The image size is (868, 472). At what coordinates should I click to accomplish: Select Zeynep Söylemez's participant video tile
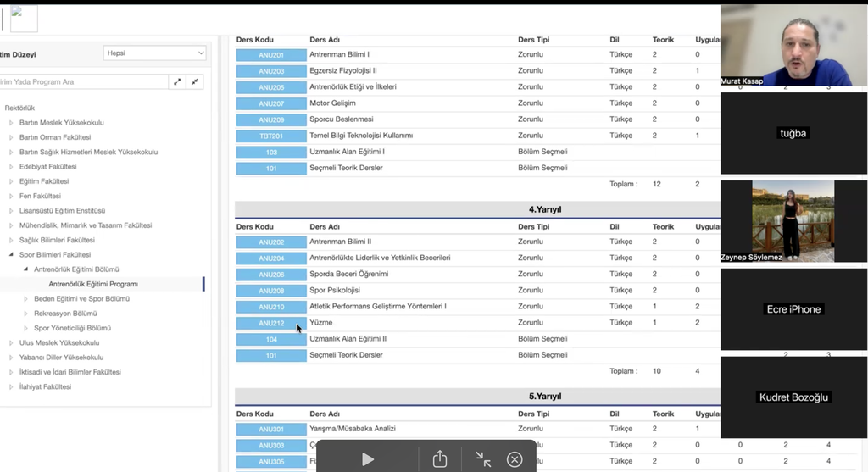[793, 220]
